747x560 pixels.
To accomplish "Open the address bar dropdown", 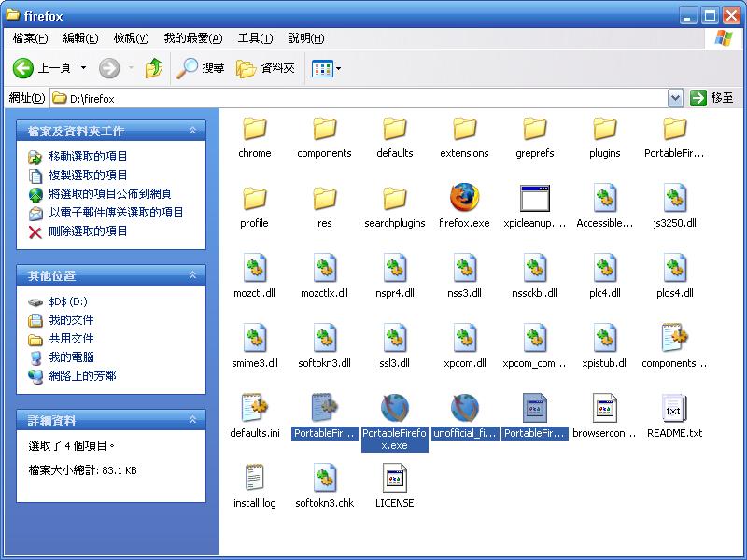I will tap(676, 98).
